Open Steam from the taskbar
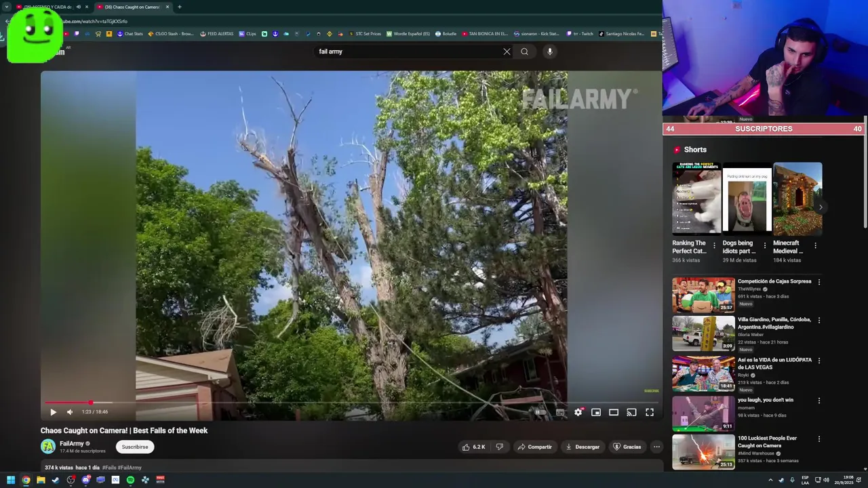Viewport: 868px width, 488px height. [x=56, y=480]
